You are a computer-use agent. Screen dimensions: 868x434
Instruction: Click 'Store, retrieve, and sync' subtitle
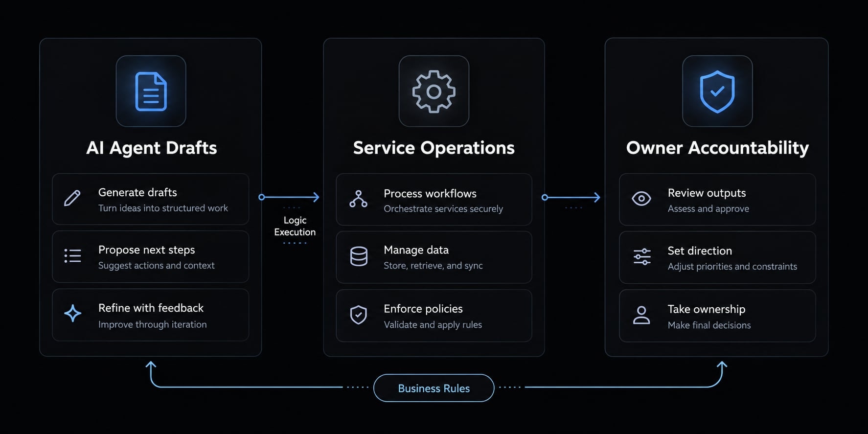click(433, 266)
